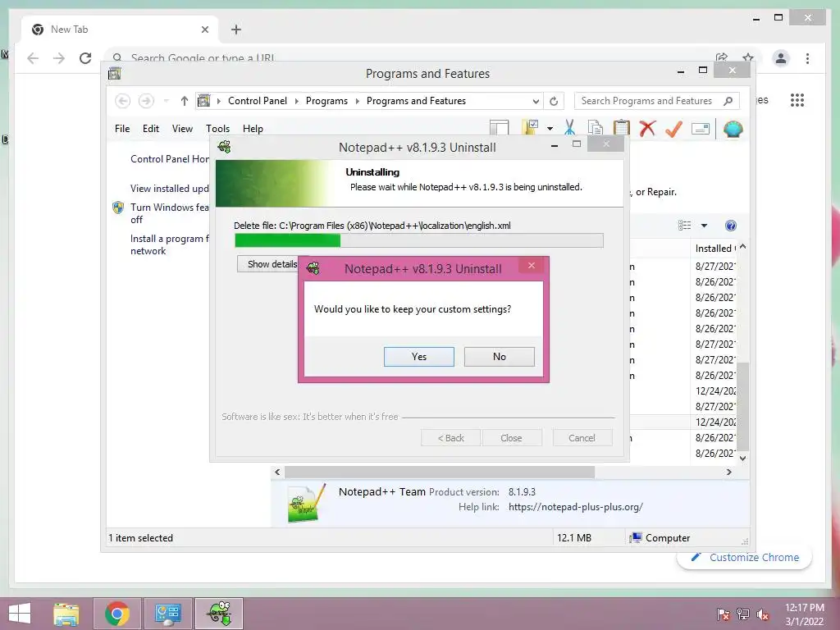Click the blue Help question icon

click(x=731, y=226)
